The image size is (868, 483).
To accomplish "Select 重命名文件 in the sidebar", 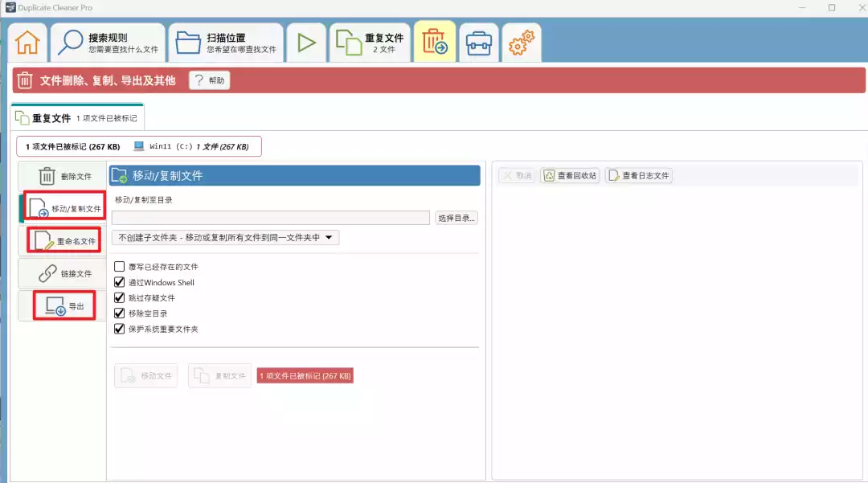I will [x=63, y=240].
